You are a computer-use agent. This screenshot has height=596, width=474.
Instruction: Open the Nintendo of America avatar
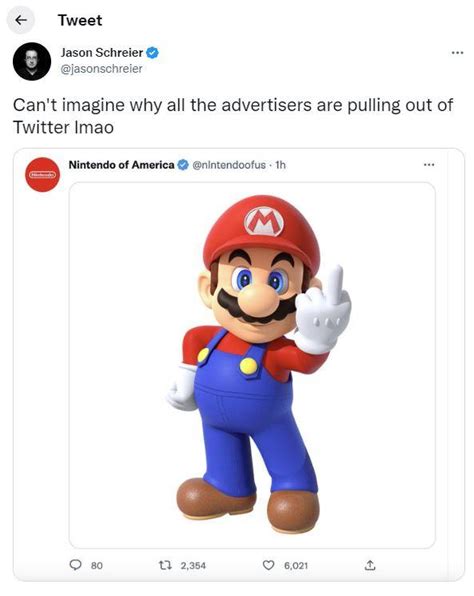point(43,174)
